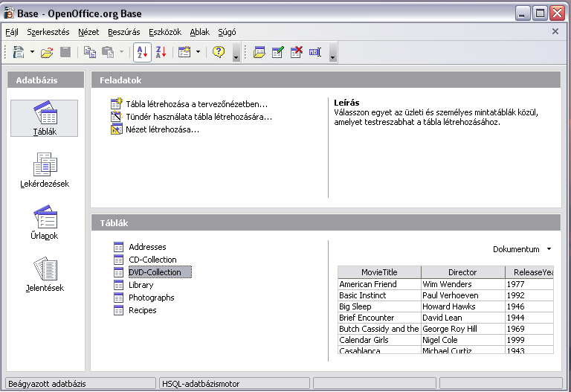Select the CD-Collection table
Viewport: 571px width, 392px height.
point(152,260)
